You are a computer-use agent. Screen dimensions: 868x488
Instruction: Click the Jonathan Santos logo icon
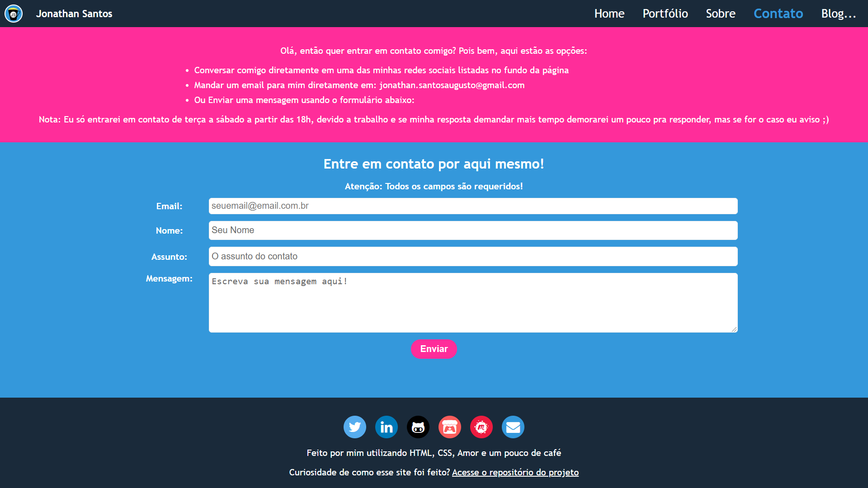13,13
